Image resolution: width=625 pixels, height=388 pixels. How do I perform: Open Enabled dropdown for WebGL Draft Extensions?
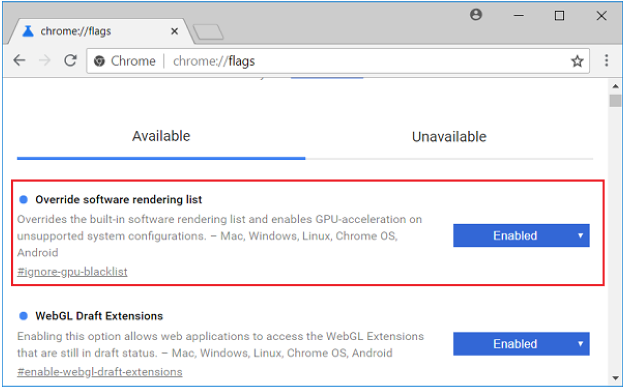[521, 344]
